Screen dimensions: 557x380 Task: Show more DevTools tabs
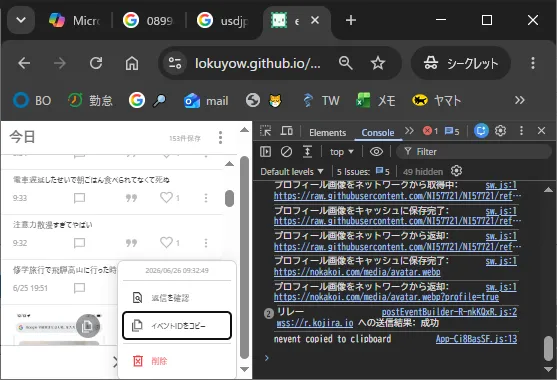[x=409, y=131]
